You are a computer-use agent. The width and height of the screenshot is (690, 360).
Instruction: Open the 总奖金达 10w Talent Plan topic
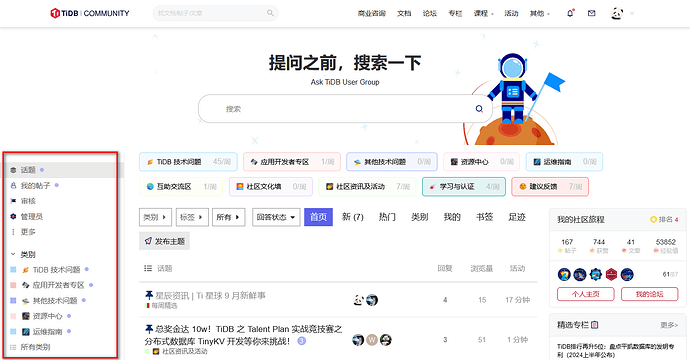243,335
